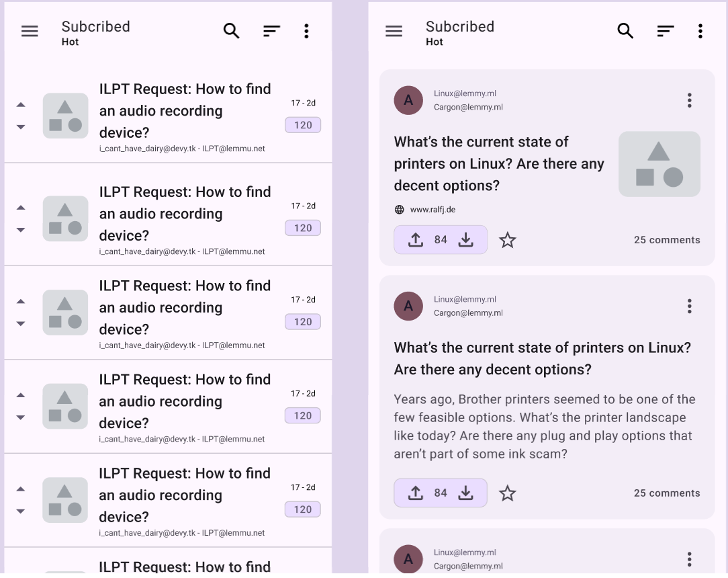Open overflow menu in left panel header
This screenshot has width=728, height=578.
click(x=306, y=31)
